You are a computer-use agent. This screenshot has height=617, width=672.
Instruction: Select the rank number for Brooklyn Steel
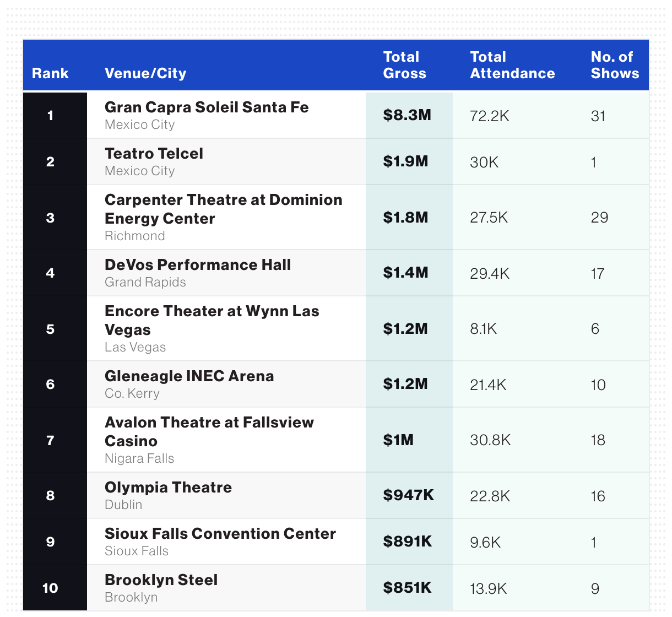[x=50, y=588]
